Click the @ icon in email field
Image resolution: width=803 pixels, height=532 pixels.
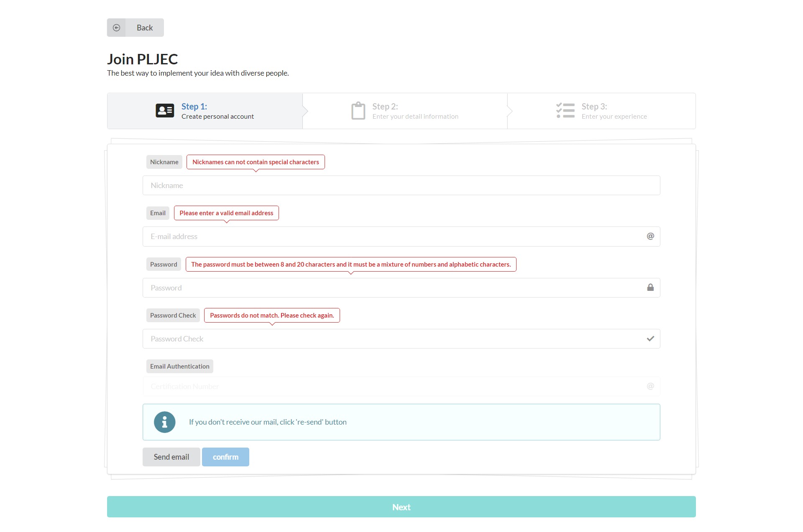650,237
